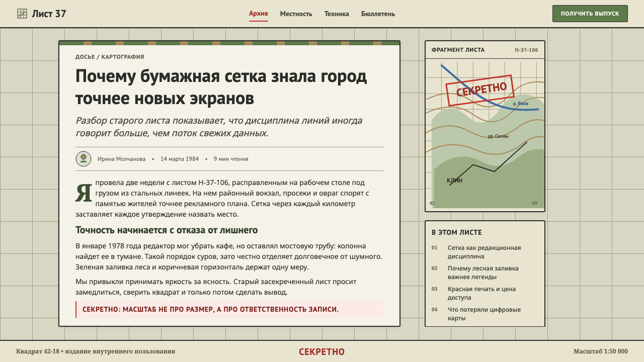This screenshot has width=644, height=362.
Task: Click the КЛИН label on the map
Action: point(454,180)
